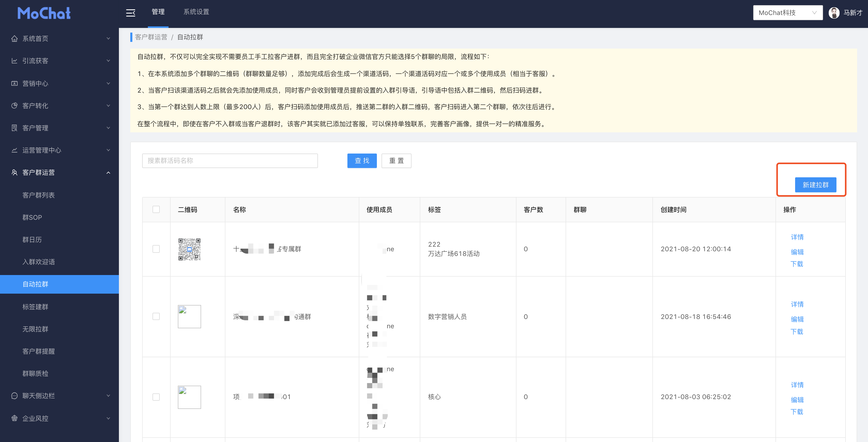Collapse the 客户群运营 menu chevron
Screen dimensions: 868x442
click(x=108, y=172)
